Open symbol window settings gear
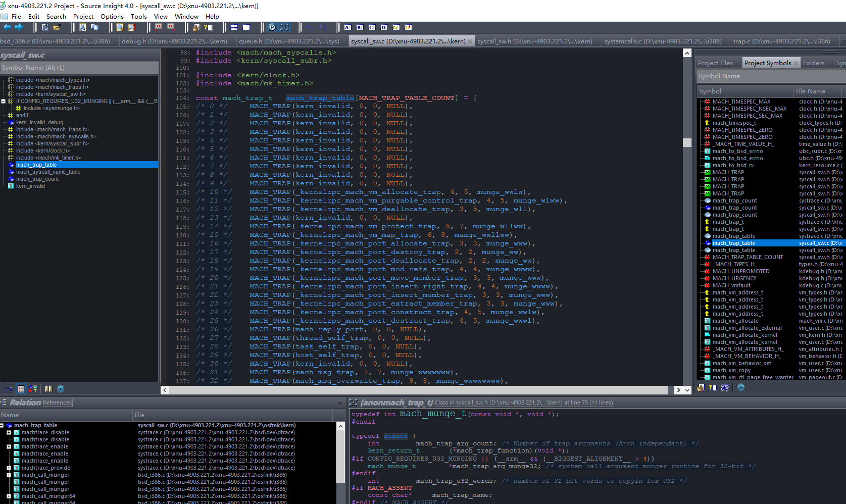 [x=61, y=389]
